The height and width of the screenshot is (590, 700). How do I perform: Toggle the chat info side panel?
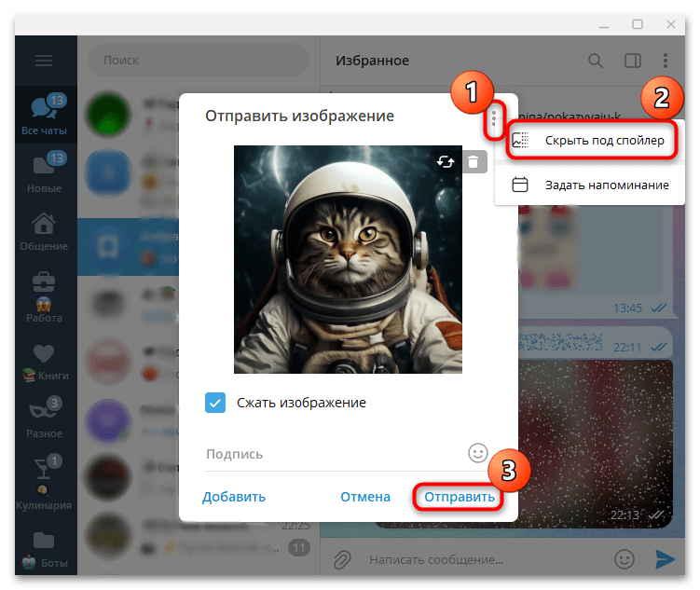pyautogui.click(x=632, y=61)
